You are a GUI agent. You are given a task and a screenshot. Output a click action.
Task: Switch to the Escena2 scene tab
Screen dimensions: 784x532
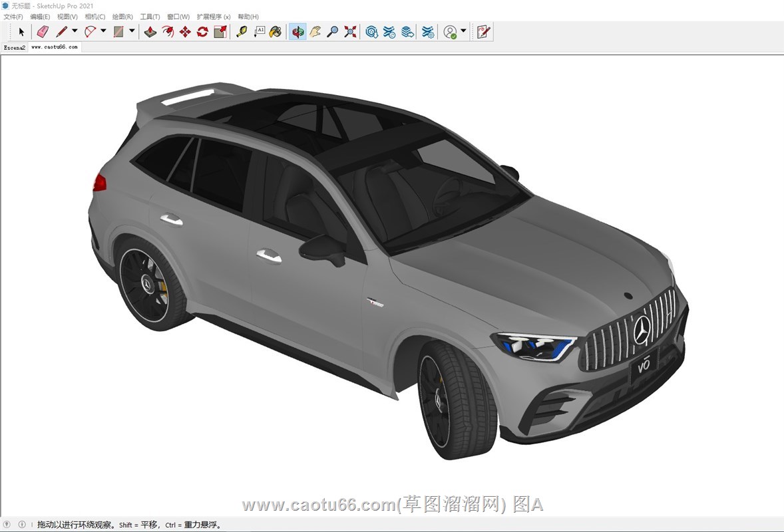pyautogui.click(x=15, y=47)
